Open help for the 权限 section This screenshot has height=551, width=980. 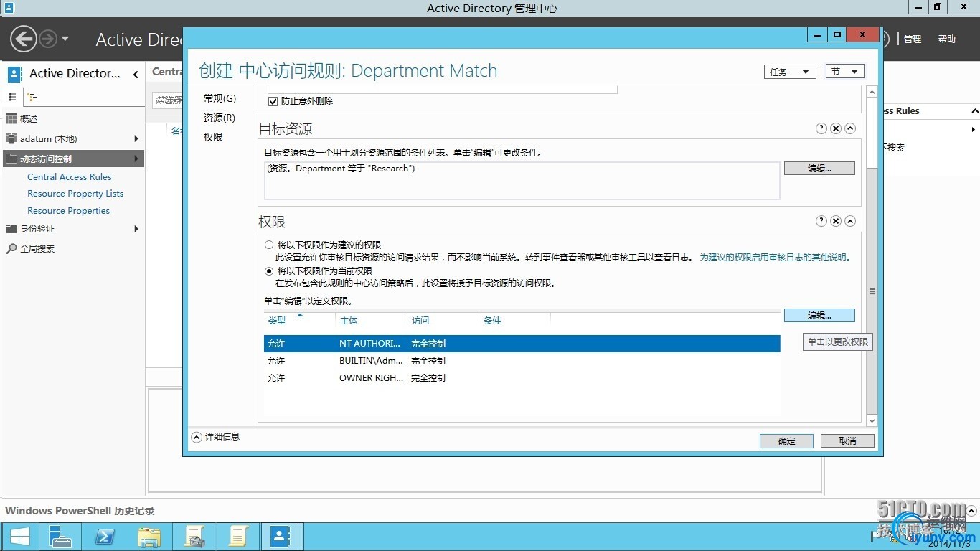821,221
